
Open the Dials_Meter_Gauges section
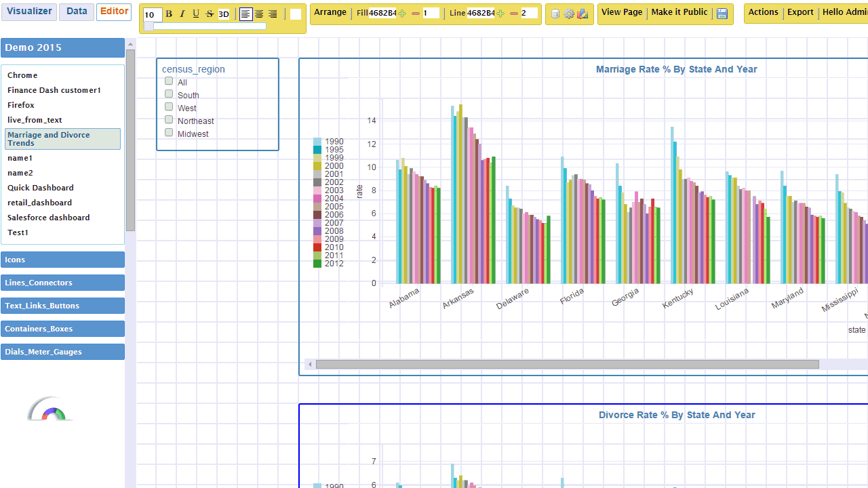[x=62, y=352]
